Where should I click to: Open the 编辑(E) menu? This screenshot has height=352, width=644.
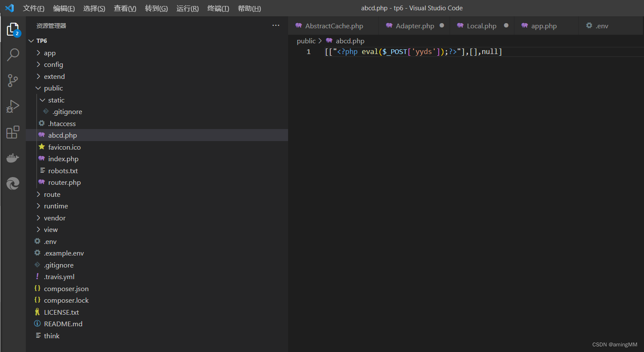point(64,8)
